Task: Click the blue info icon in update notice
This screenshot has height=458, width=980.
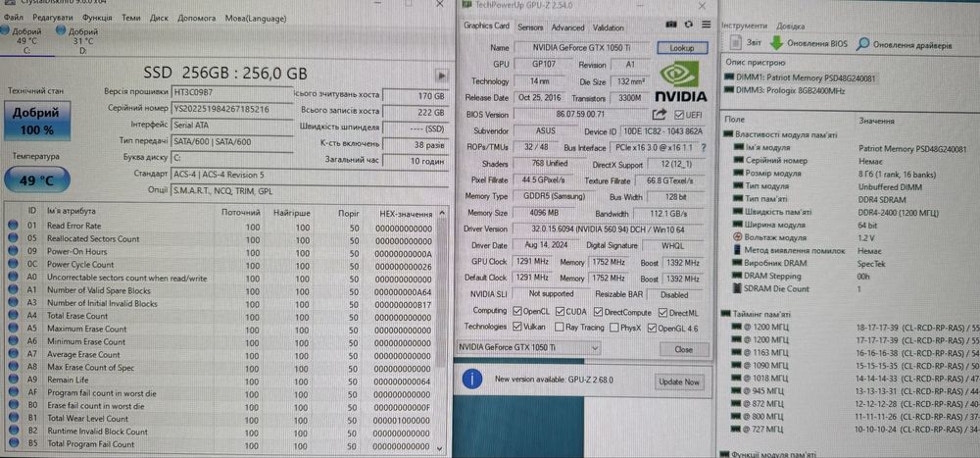Action: tap(472, 380)
